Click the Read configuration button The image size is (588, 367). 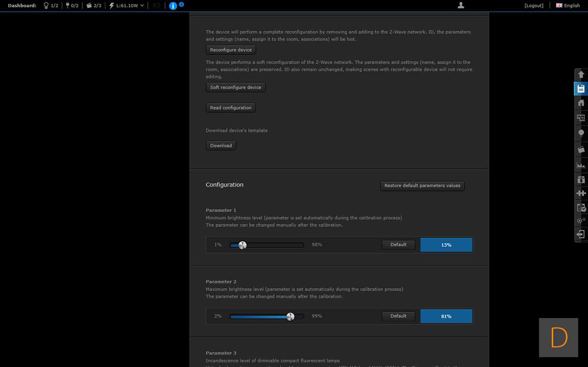(230, 108)
